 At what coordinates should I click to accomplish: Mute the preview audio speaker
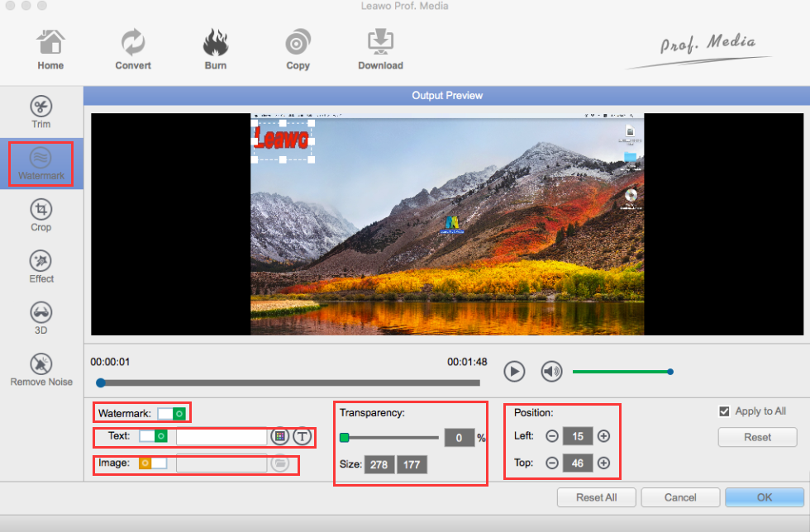click(552, 372)
